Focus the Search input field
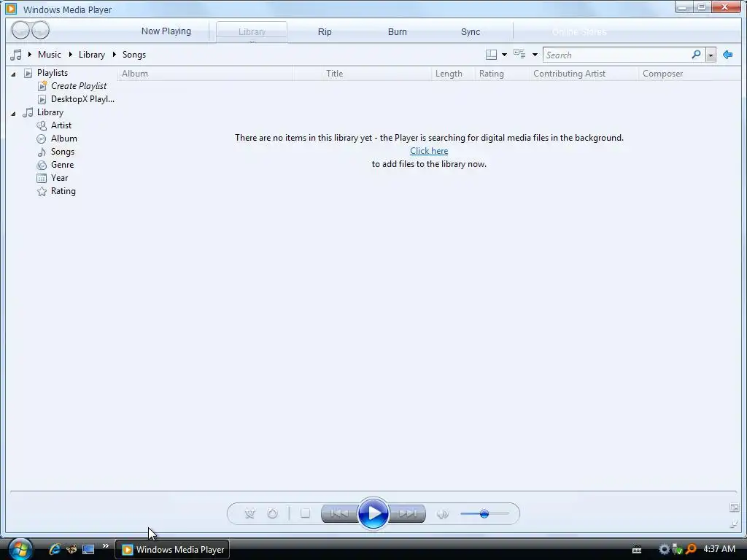The image size is (747, 560). click(616, 55)
